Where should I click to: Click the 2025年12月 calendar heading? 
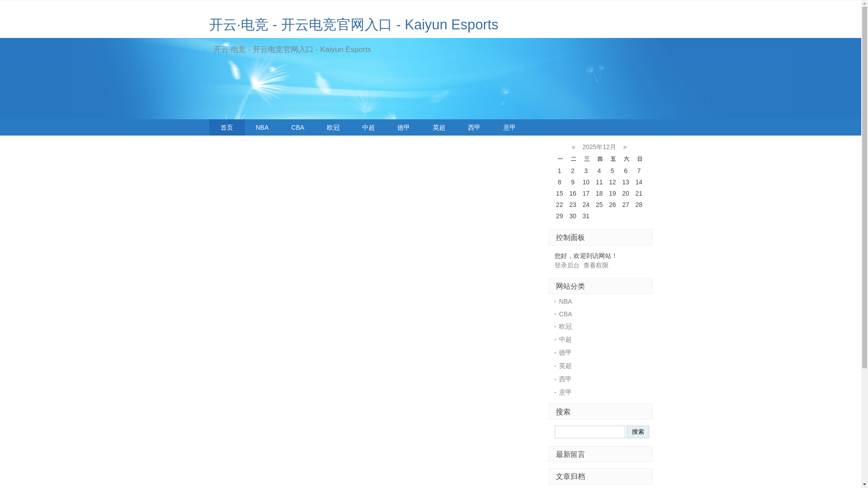[x=599, y=147]
